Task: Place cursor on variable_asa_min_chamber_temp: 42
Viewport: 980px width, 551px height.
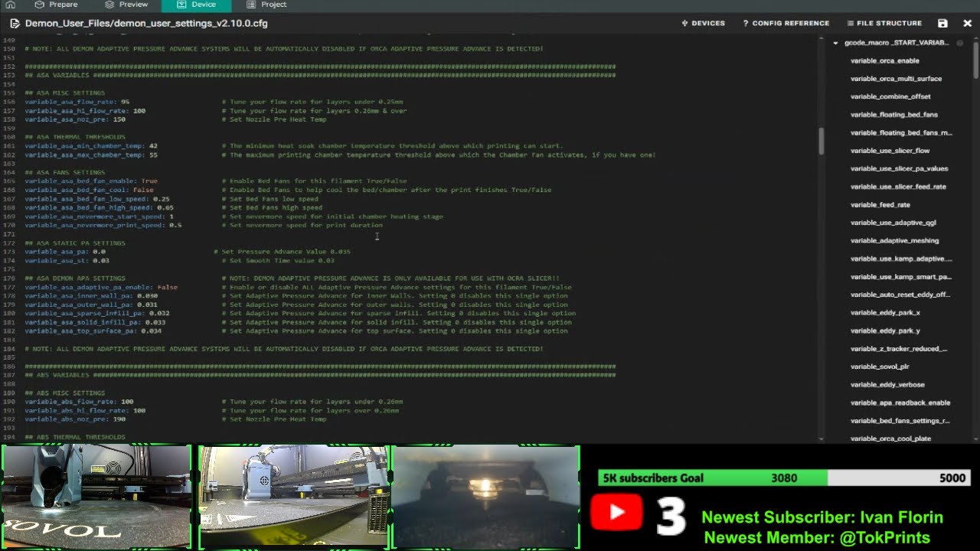Action: (x=91, y=145)
